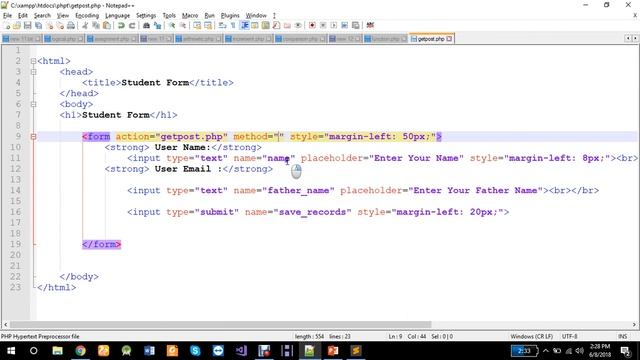Image resolution: width=640 pixels, height=360 pixels.
Task: Switch to the assignment.php tab
Action: point(111,39)
